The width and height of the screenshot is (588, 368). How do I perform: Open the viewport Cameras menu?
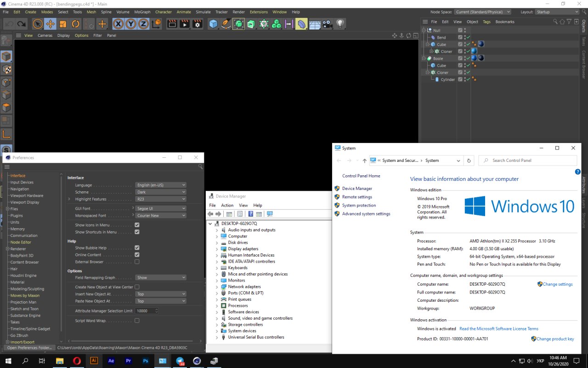point(45,35)
